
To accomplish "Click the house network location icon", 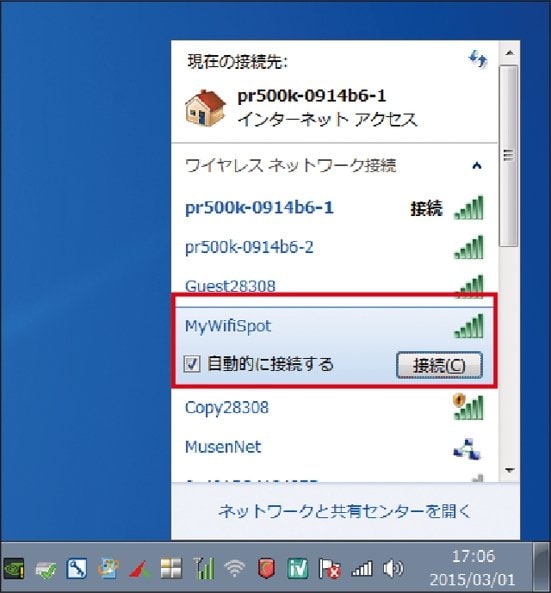I will click(x=205, y=107).
